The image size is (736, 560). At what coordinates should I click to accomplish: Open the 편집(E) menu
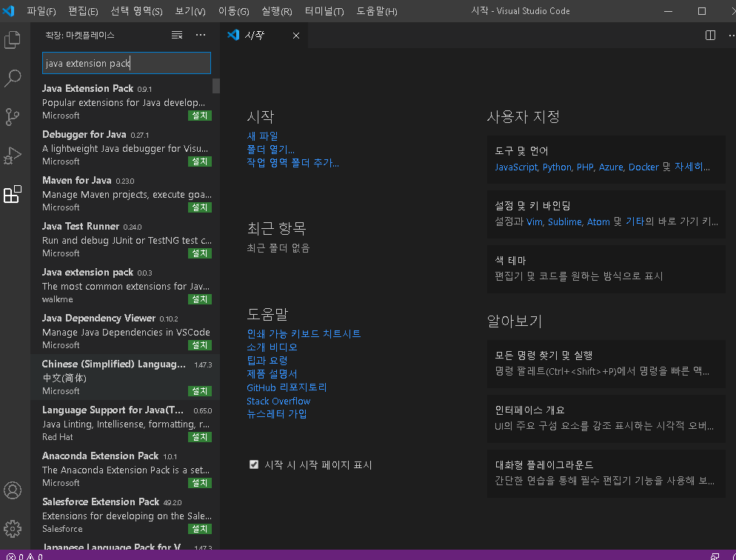[83, 11]
